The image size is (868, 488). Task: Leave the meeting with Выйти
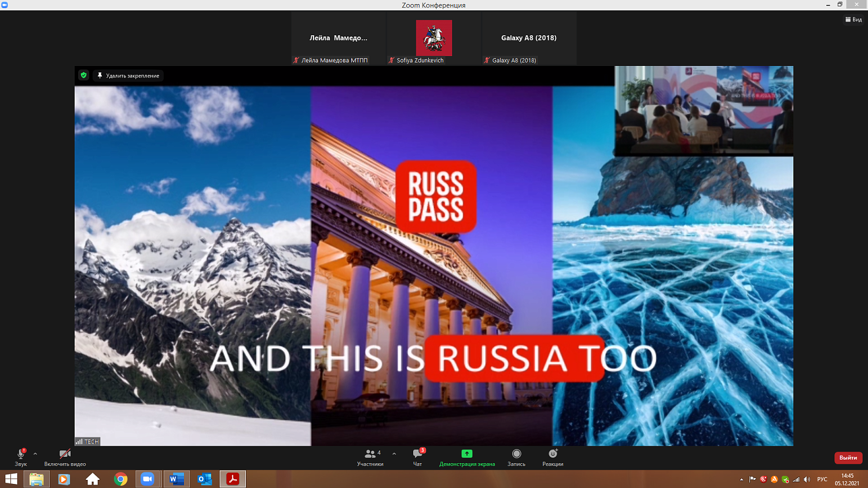(x=848, y=458)
